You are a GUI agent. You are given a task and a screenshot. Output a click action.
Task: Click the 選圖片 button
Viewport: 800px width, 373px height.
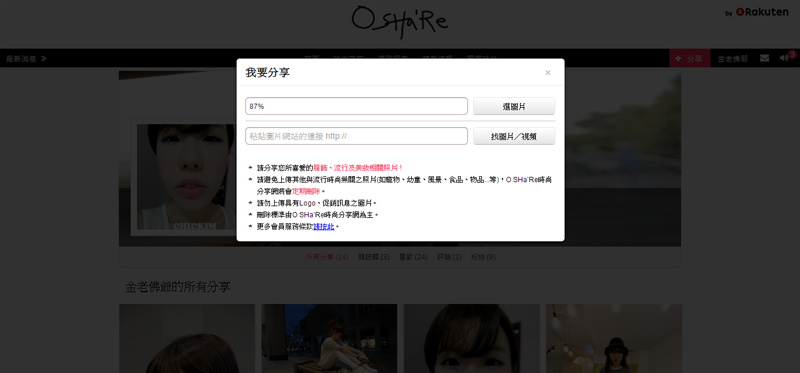pos(514,106)
